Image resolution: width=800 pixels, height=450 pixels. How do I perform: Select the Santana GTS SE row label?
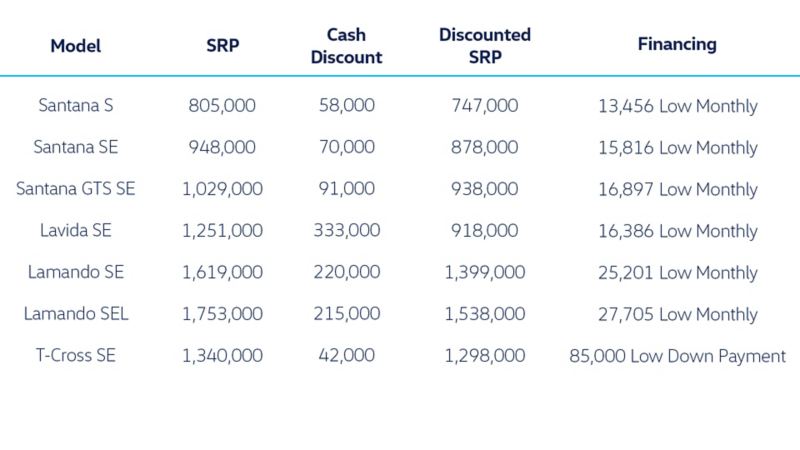pyautogui.click(x=76, y=189)
